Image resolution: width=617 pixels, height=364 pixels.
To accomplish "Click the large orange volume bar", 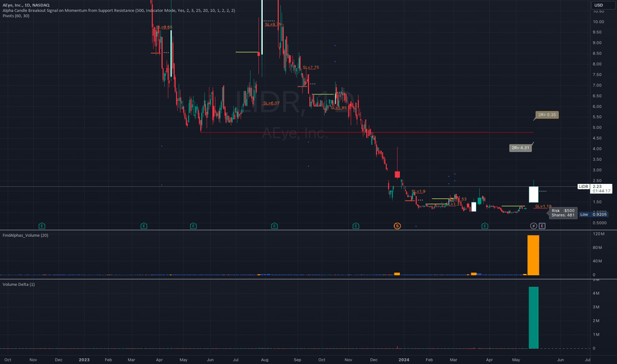I will tap(533, 255).
